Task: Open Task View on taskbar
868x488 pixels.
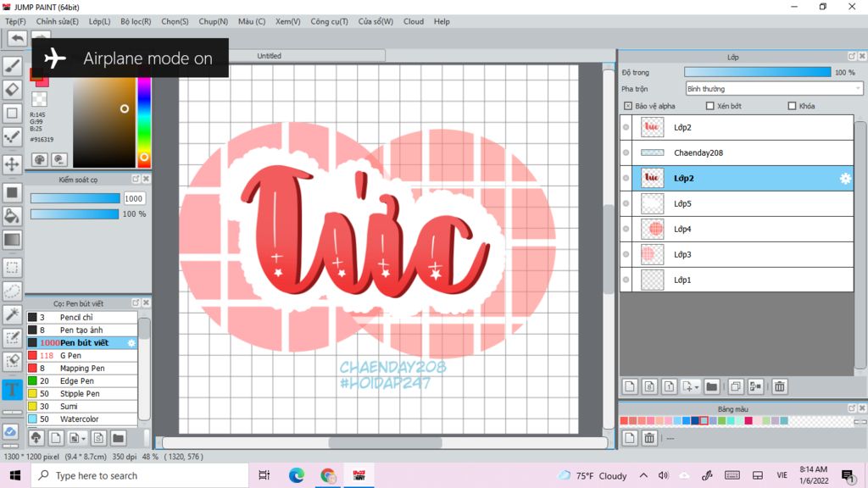Action: [x=264, y=475]
